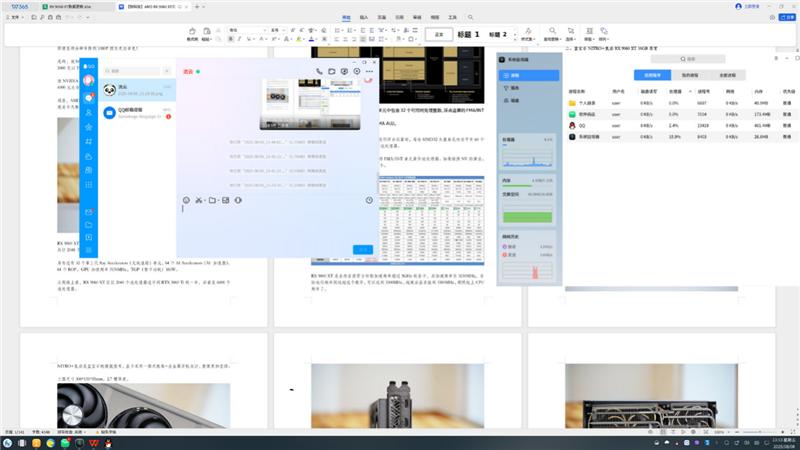Select the 我的进程 tab in system monitor

click(x=691, y=75)
